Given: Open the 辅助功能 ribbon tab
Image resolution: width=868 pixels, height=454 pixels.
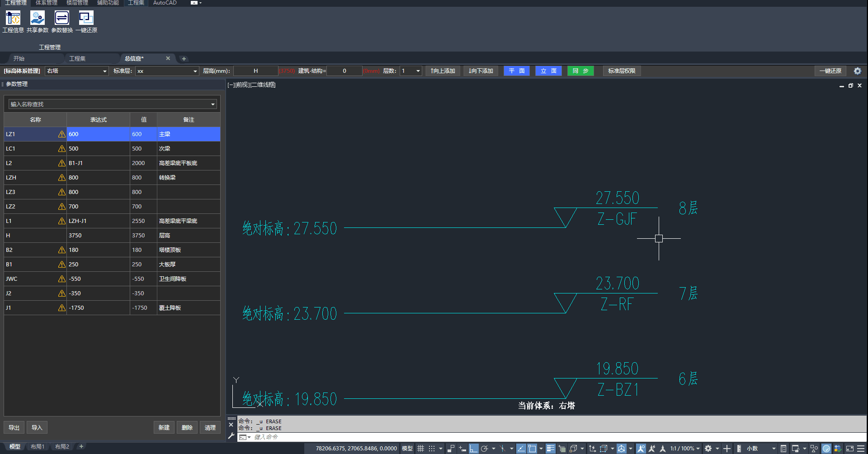Looking at the screenshot, I should 108,3.
